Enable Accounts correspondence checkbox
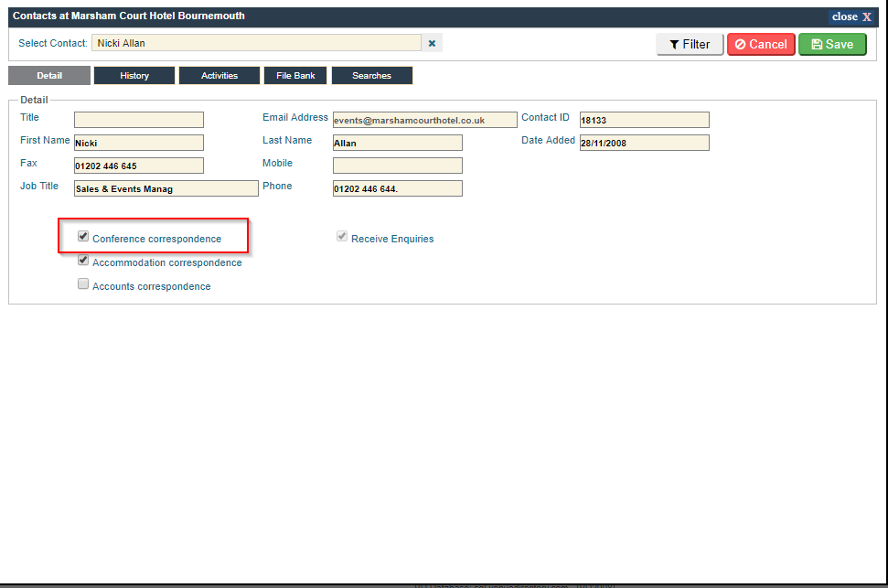The height and width of the screenshot is (588, 888). (83, 283)
